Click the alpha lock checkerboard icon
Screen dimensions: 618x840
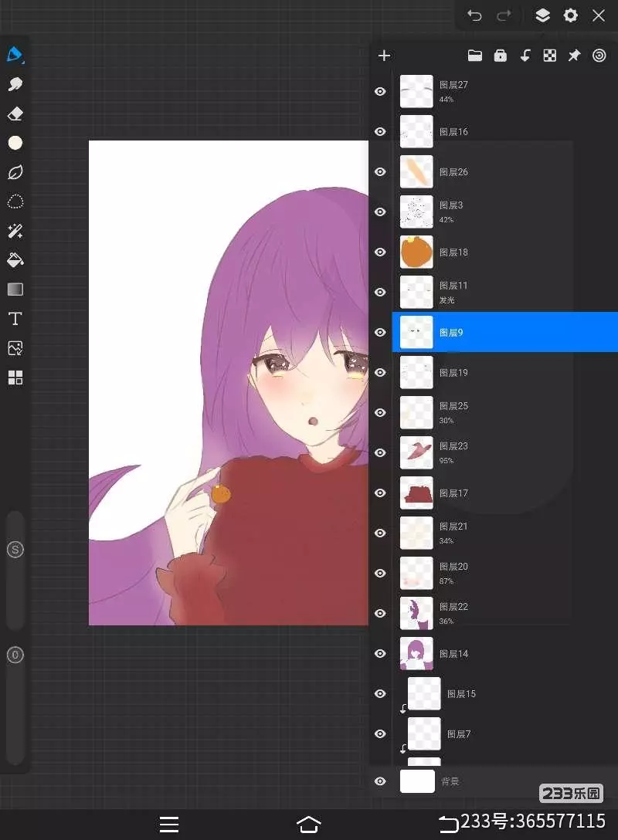549,56
